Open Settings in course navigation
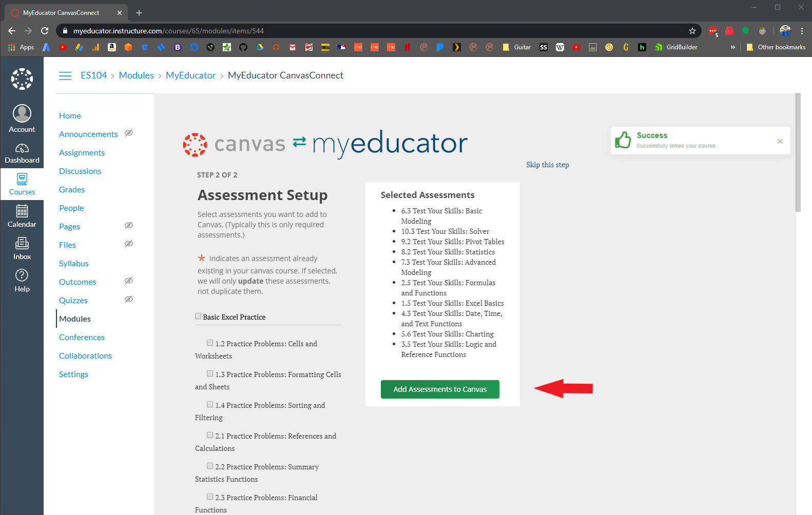The image size is (812, 515). point(73,374)
